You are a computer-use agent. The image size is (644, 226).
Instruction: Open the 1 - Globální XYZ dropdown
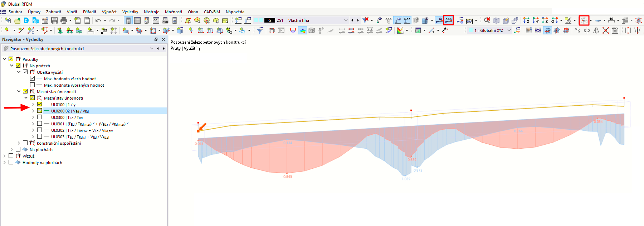point(509,30)
